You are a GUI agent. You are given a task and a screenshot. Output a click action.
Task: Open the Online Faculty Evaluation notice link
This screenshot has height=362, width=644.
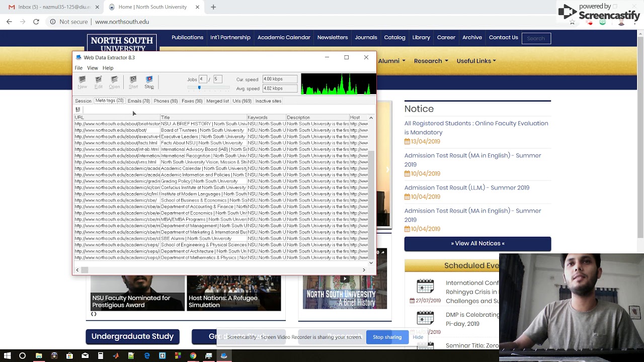476,128
